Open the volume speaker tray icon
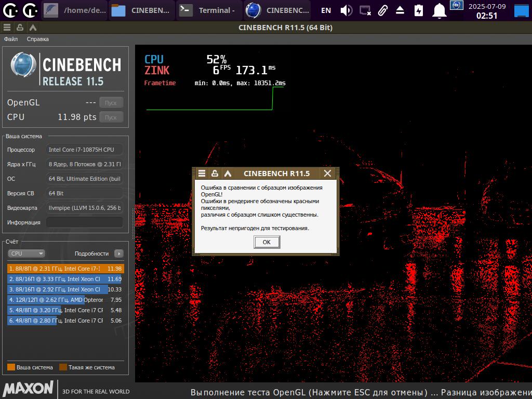The image size is (532, 399). 347,10
